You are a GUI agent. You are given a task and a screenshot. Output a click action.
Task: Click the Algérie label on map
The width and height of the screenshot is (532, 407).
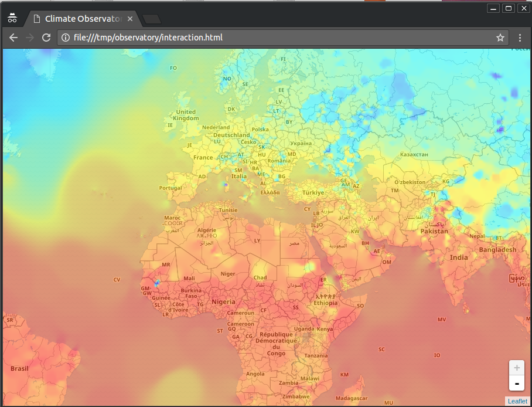(207, 230)
